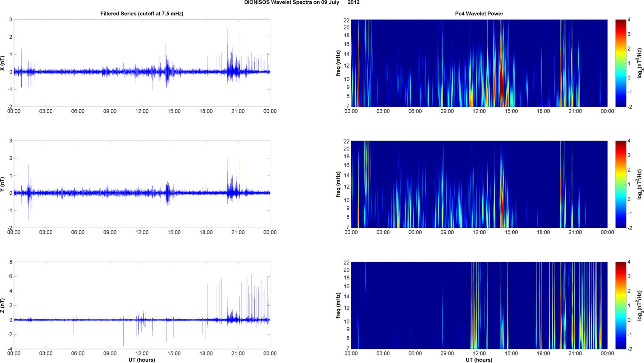Click the Y component wavelet power spectrogram

479,184
